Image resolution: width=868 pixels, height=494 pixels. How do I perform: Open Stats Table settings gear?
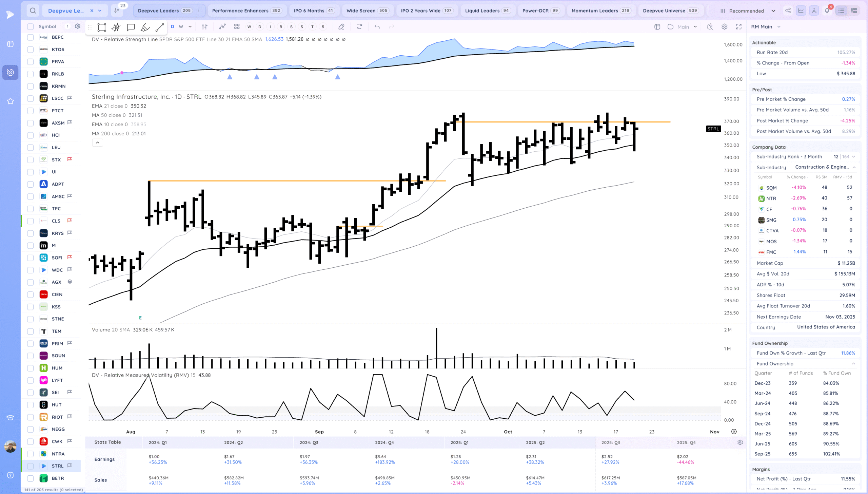740,442
